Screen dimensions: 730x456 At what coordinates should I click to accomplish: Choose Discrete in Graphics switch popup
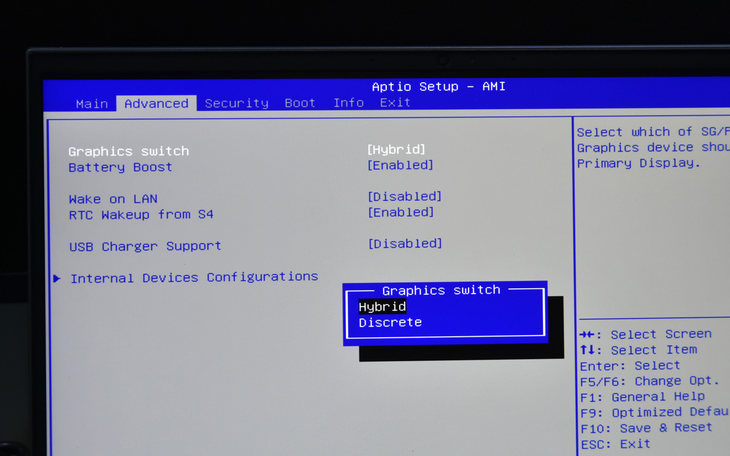390,323
